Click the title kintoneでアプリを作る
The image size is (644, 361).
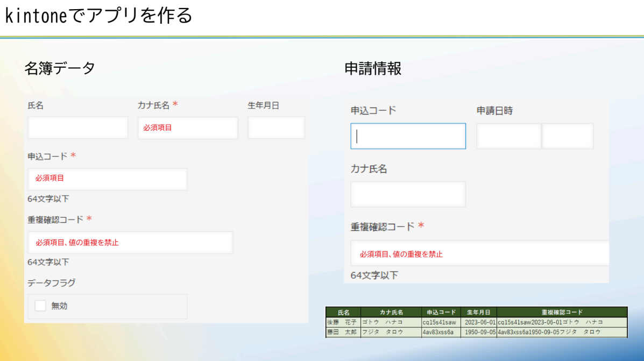98,16
